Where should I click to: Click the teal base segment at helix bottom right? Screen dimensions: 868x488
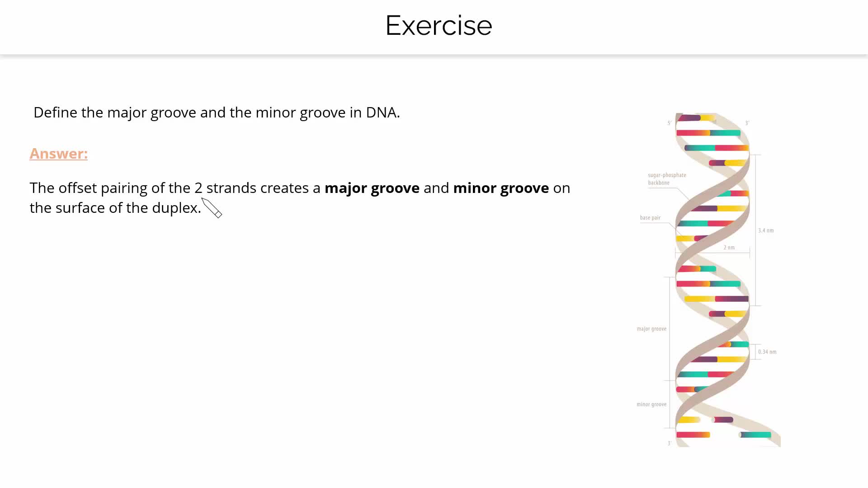point(755,435)
